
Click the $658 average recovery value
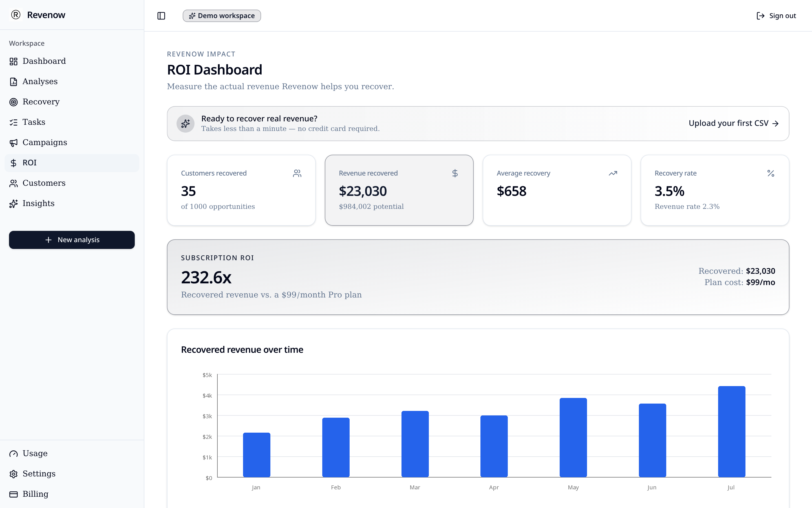pyautogui.click(x=511, y=191)
